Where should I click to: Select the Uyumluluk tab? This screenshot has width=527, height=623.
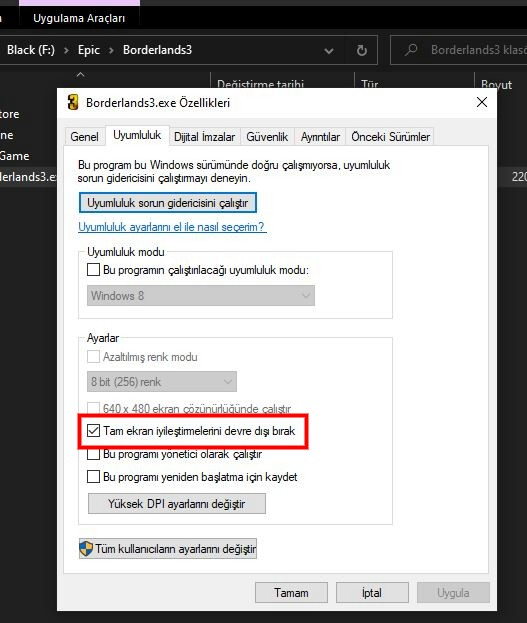click(x=137, y=135)
